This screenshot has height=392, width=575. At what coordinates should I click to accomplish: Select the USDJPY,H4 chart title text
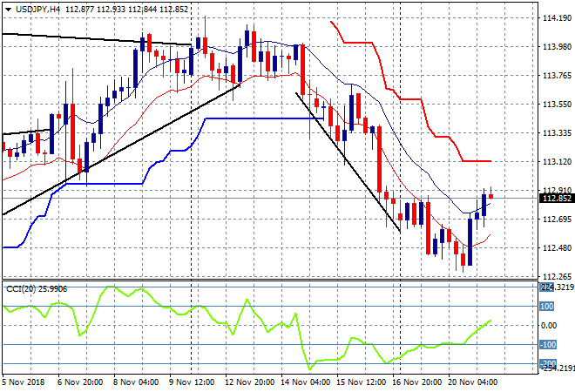tap(37, 10)
